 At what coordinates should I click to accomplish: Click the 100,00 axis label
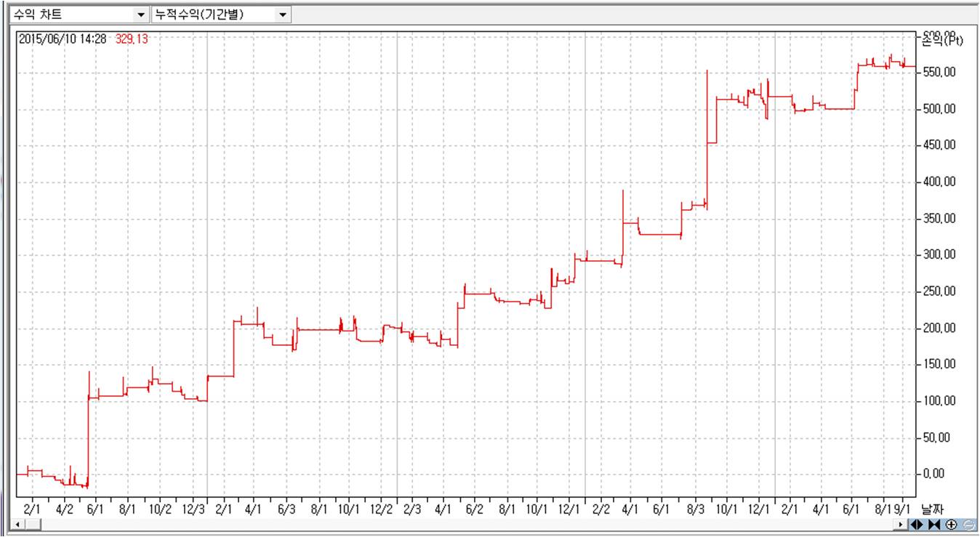pos(939,401)
